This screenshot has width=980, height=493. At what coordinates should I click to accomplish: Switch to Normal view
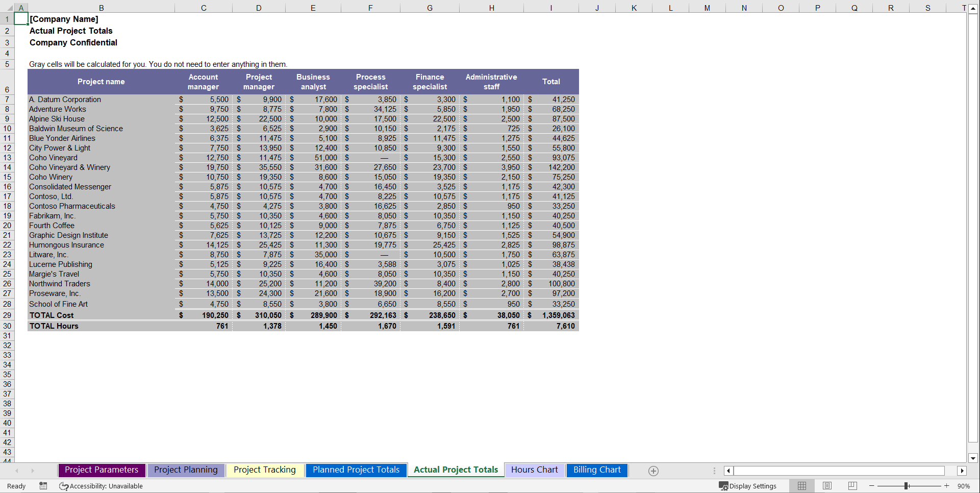(x=802, y=486)
